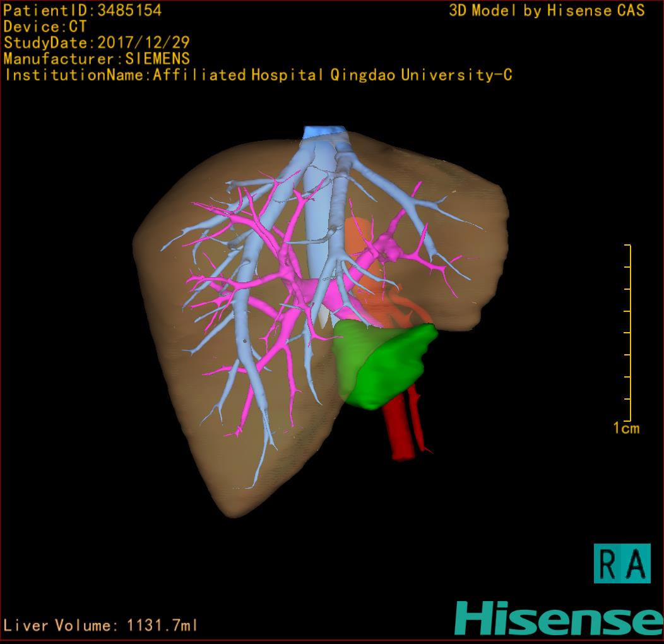Click the yellow vertical scale ruler

(x=629, y=333)
